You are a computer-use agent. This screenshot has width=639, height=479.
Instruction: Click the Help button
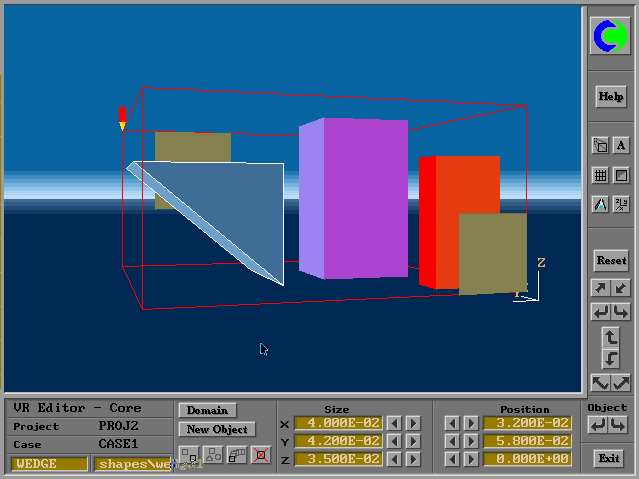[610, 97]
